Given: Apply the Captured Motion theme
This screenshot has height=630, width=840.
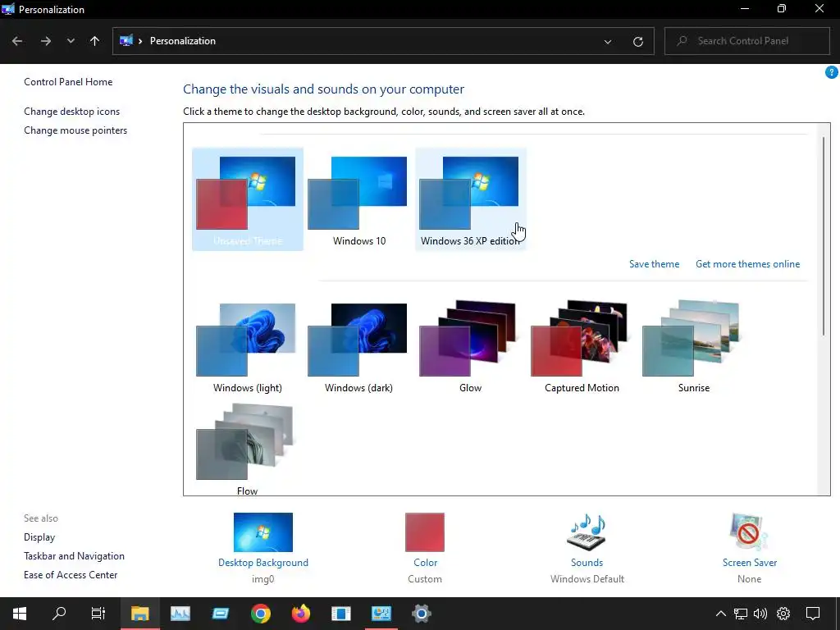Looking at the screenshot, I should tap(582, 347).
